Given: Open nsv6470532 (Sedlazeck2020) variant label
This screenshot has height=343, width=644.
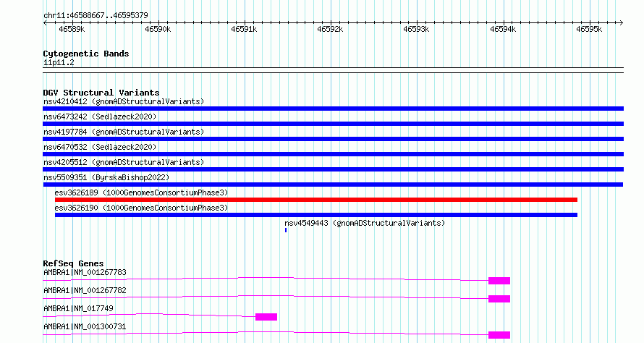Looking at the screenshot, I should click(x=100, y=147).
